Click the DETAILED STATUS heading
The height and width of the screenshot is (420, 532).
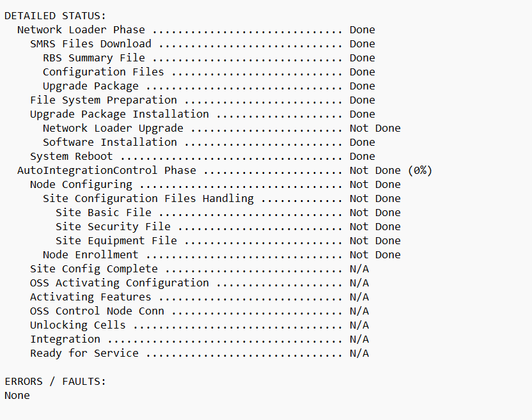(55, 16)
